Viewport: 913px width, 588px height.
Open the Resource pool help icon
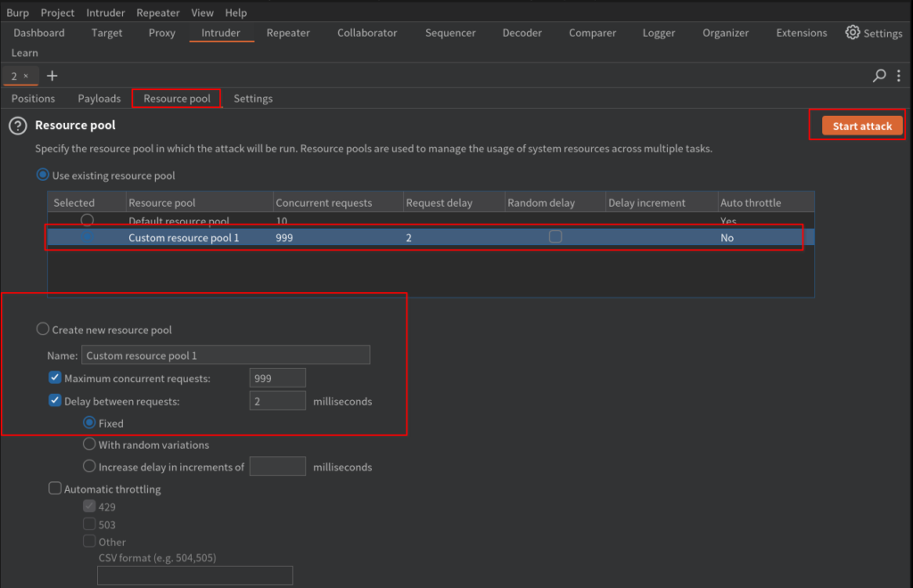coord(18,126)
